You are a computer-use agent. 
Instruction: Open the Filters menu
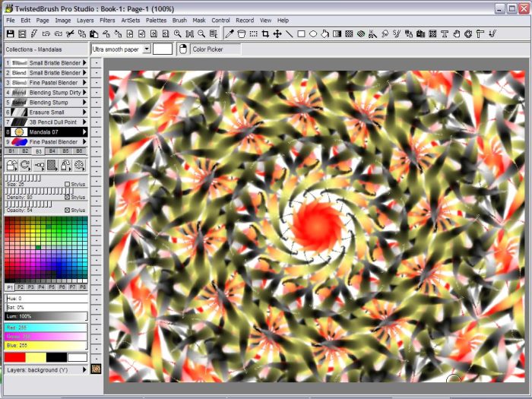pyautogui.click(x=107, y=21)
